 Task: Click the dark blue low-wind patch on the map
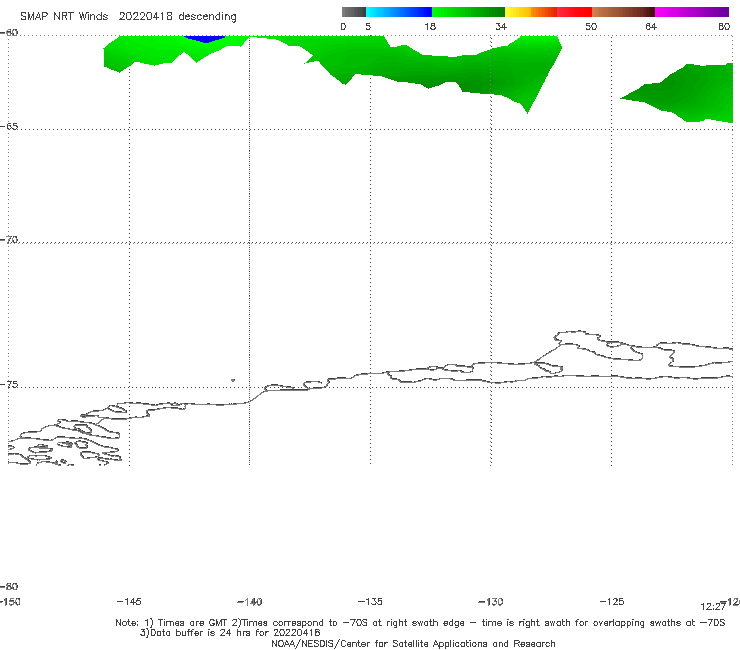(204, 39)
